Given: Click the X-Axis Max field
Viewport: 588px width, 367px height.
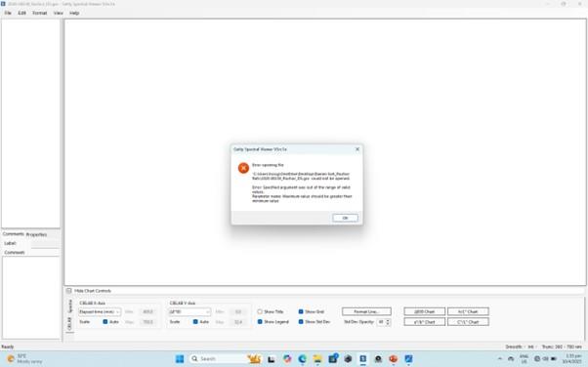Looking at the screenshot, I should pos(147,322).
